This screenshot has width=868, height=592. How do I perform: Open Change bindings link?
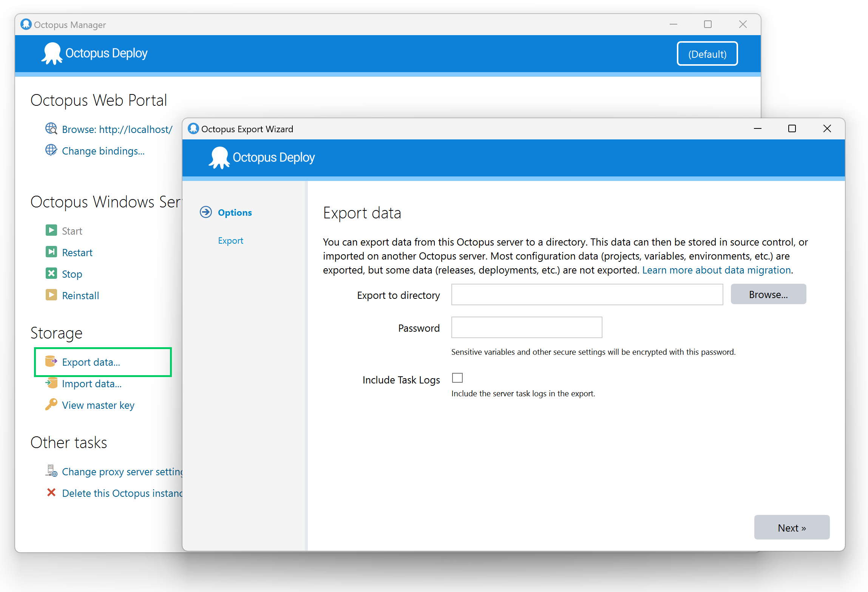[103, 151]
